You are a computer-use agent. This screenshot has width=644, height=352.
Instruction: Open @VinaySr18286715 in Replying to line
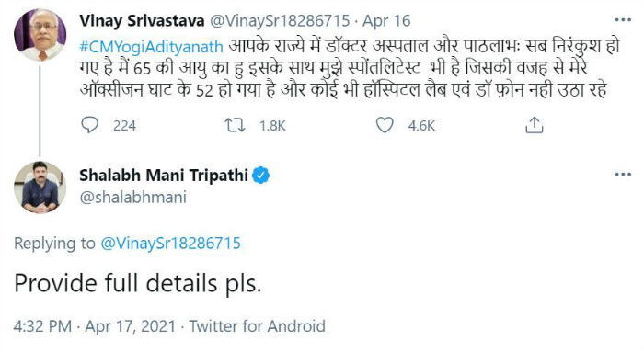tap(170, 244)
